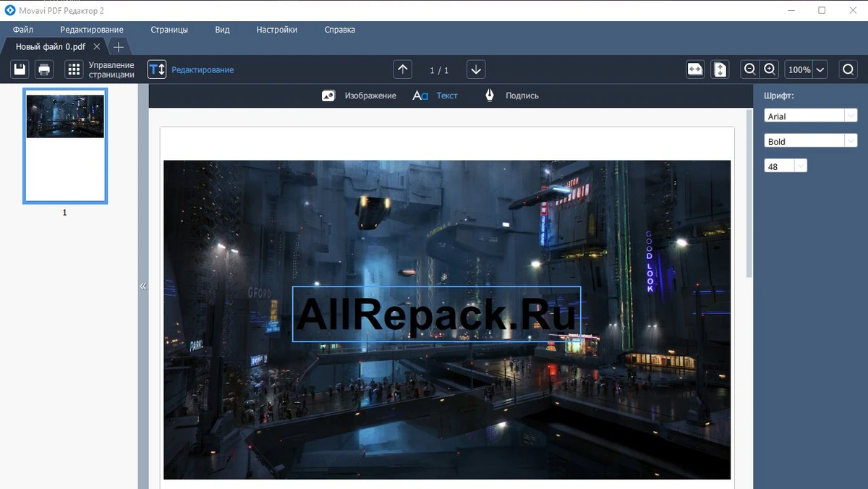Collapse the thumbnails panel chevron
Screen dimensions: 868x489
pos(143,286)
